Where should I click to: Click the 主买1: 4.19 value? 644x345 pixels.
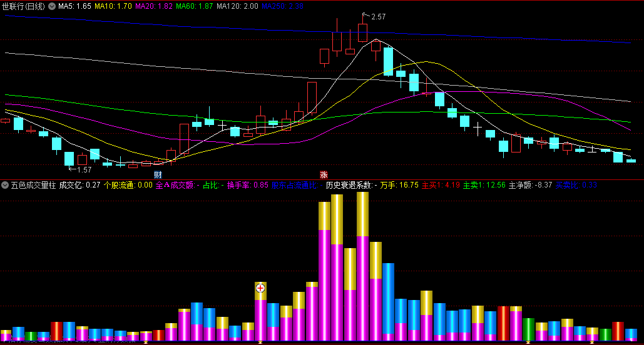(441, 185)
